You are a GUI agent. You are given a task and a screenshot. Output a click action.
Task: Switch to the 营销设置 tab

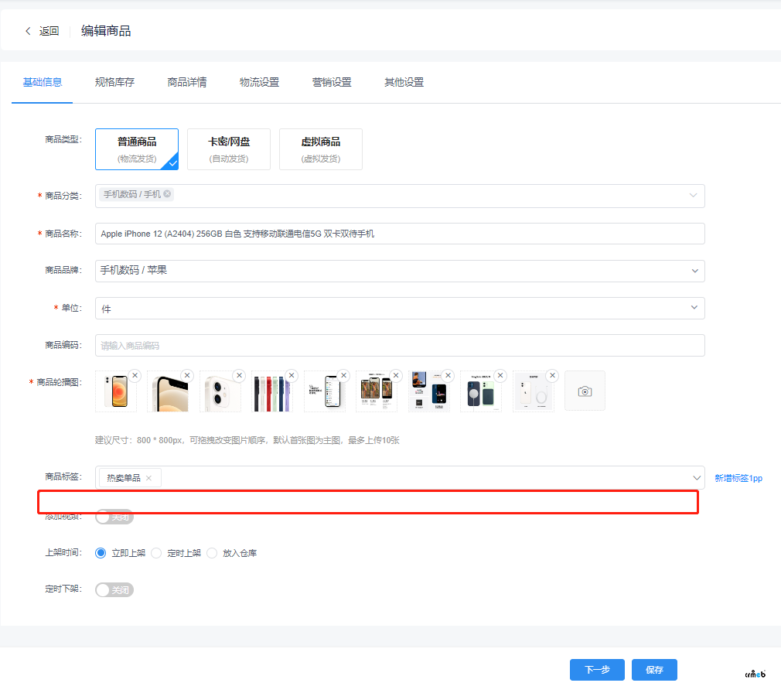click(x=332, y=82)
